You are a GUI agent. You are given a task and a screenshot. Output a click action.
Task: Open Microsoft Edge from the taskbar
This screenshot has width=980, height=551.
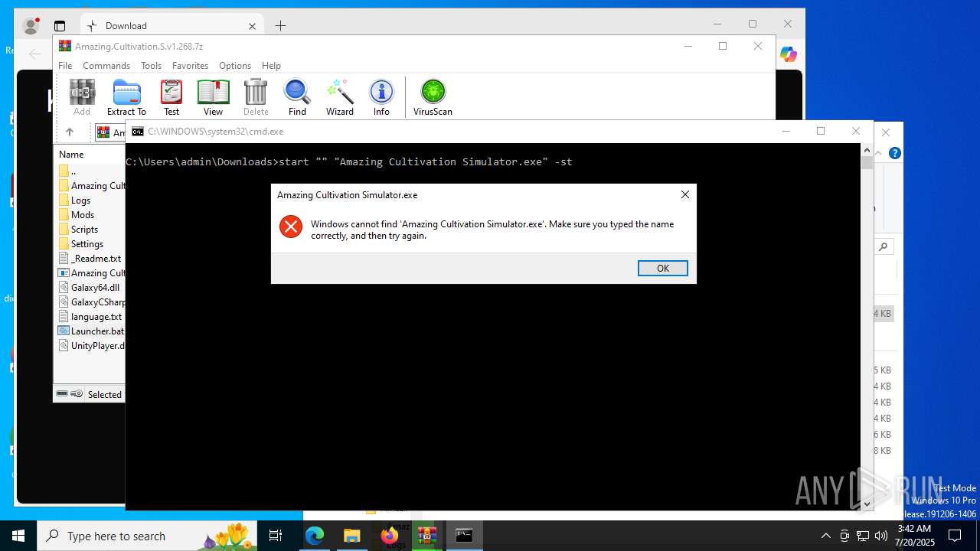click(315, 536)
